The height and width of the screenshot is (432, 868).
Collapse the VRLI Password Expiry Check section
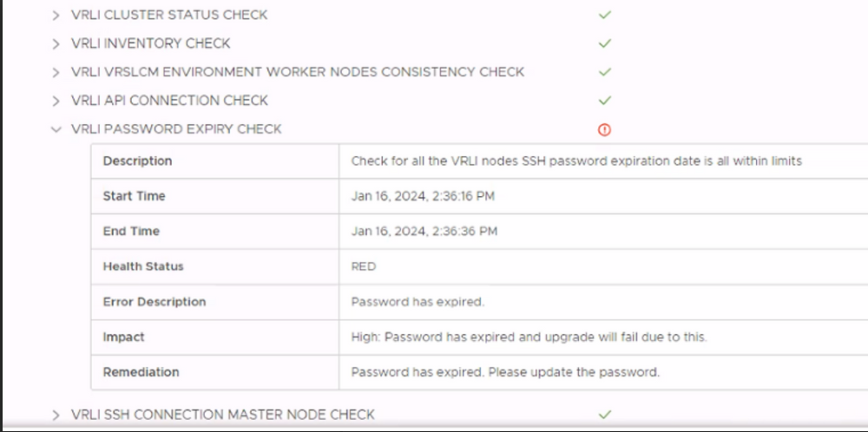coord(56,129)
